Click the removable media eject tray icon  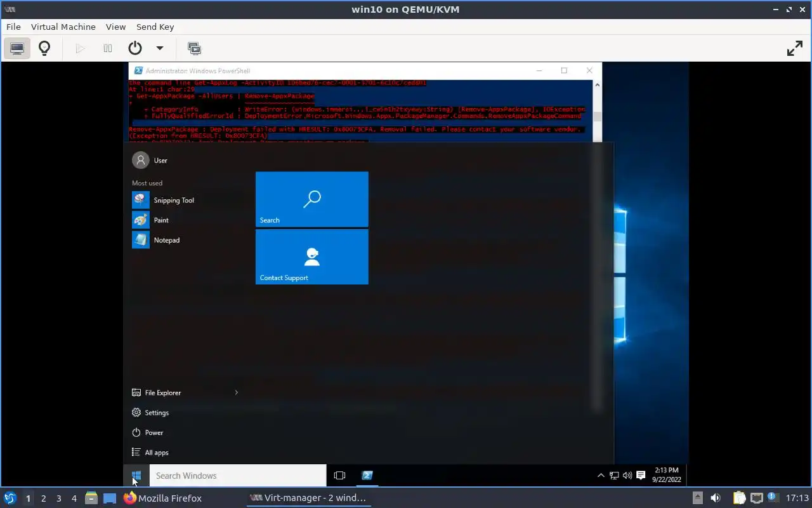[697, 498]
